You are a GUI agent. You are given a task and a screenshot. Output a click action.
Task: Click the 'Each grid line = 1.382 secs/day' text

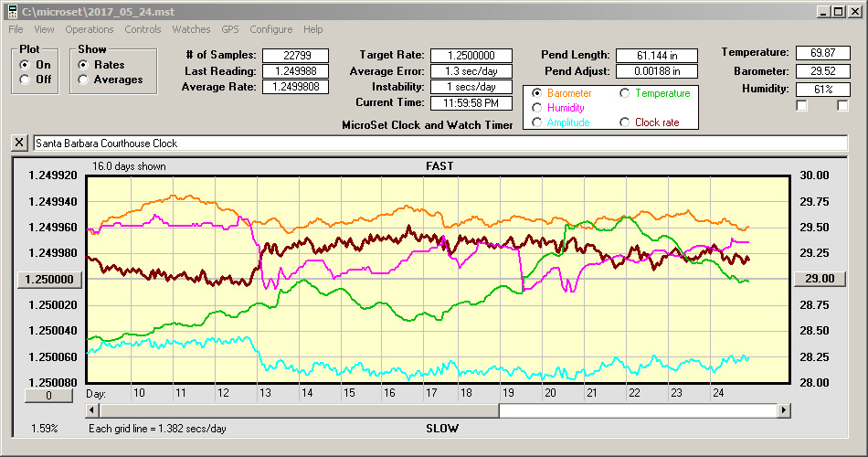(x=157, y=428)
